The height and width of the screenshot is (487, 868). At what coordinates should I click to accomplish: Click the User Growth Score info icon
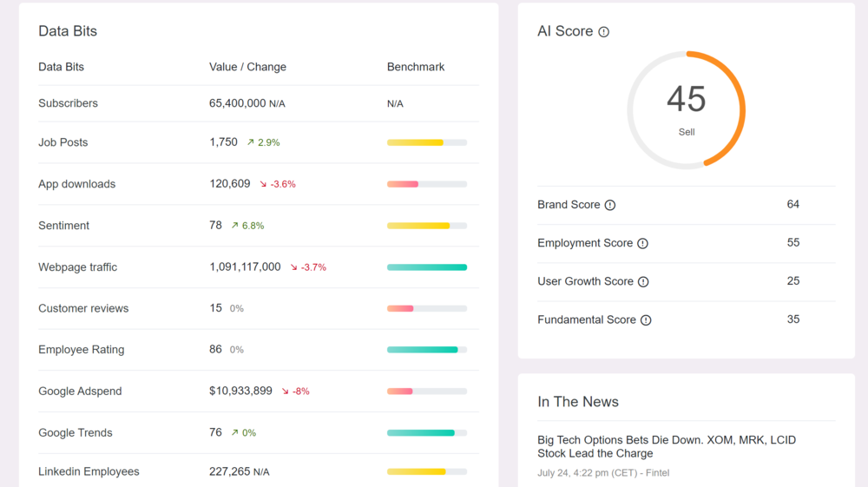pyautogui.click(x=643, y=281)
